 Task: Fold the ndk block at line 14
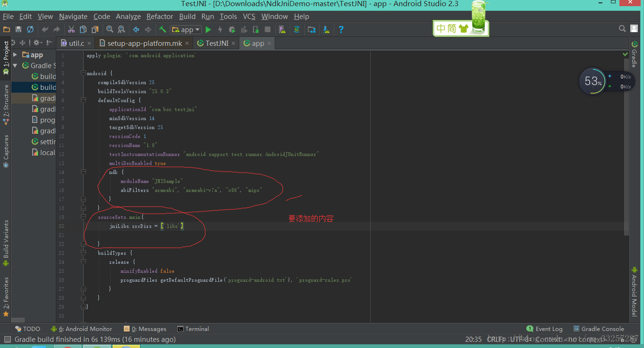(83, 172)
